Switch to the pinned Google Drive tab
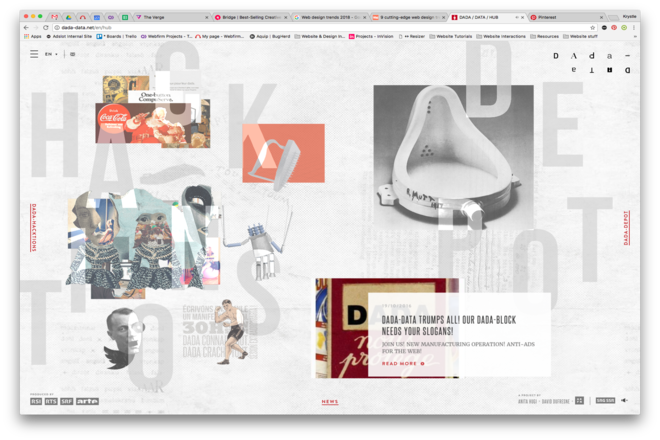This screenshot has height=440, width=660. pyautogui.click(x=69, y=17)
